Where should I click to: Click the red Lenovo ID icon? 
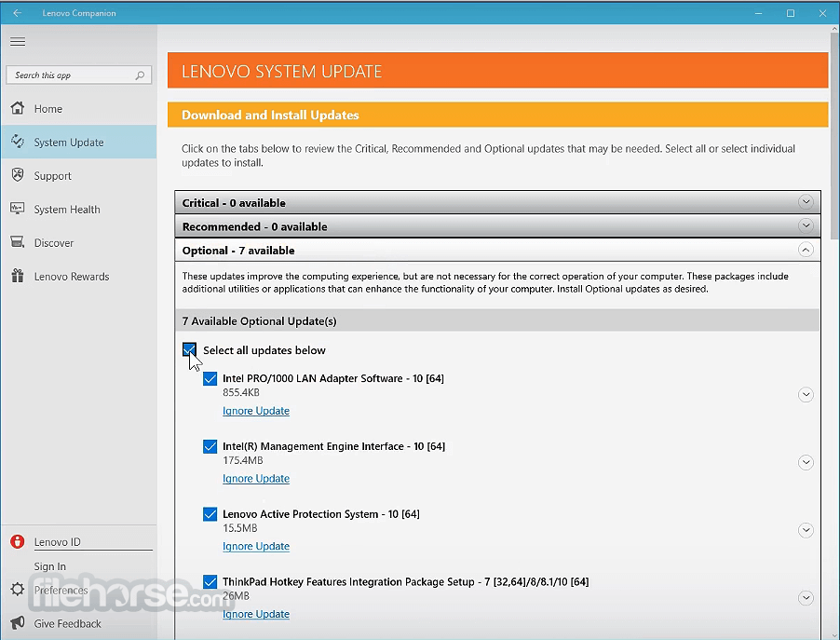pos(18,541)
